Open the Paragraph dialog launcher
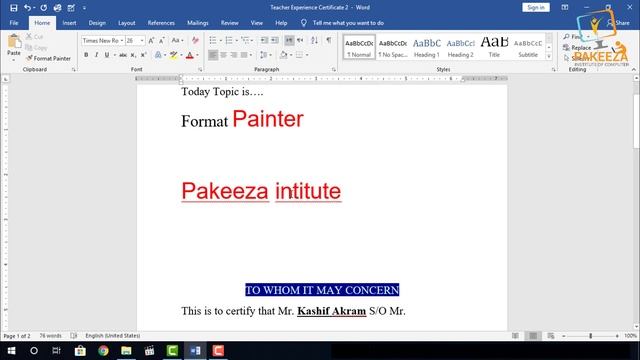Image resolution: width=640 pixels, height=360 pixels. (x=333, y=70)
